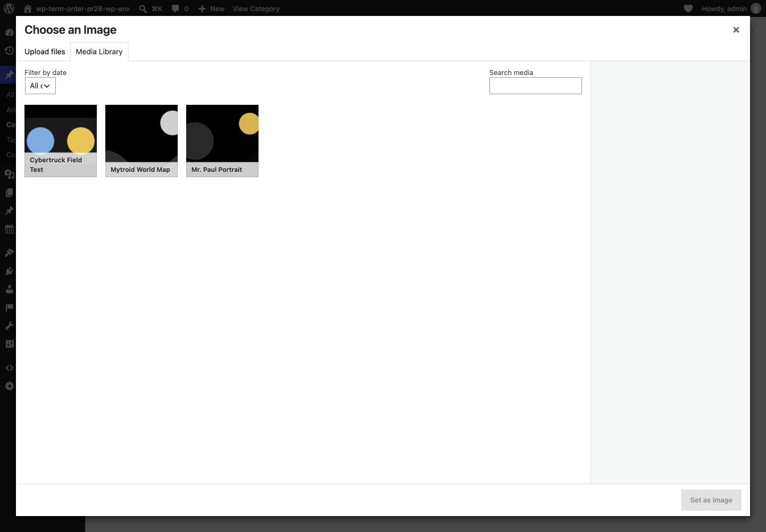Screen dimensions: 766x532
Task: Select the Mytroid World Map thumbnail
Action: [x=141, y=141]
